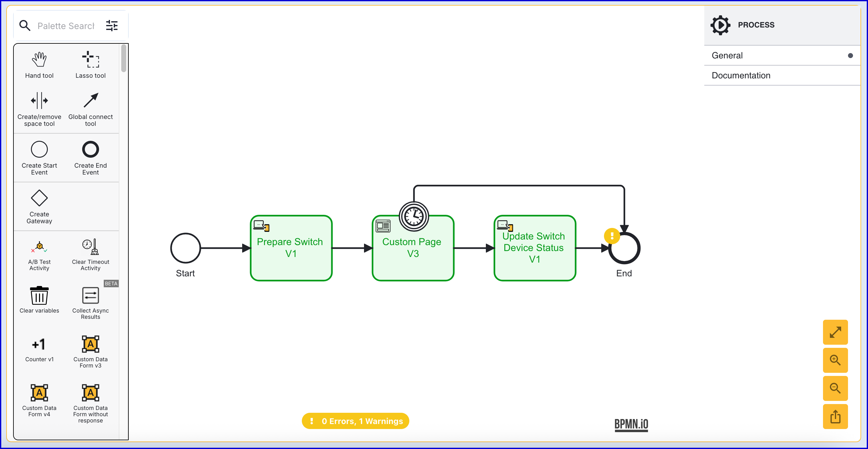This screenshot has width=868, height=449.
Task: Open palette filter settings icon
Action: coord(112,26)
